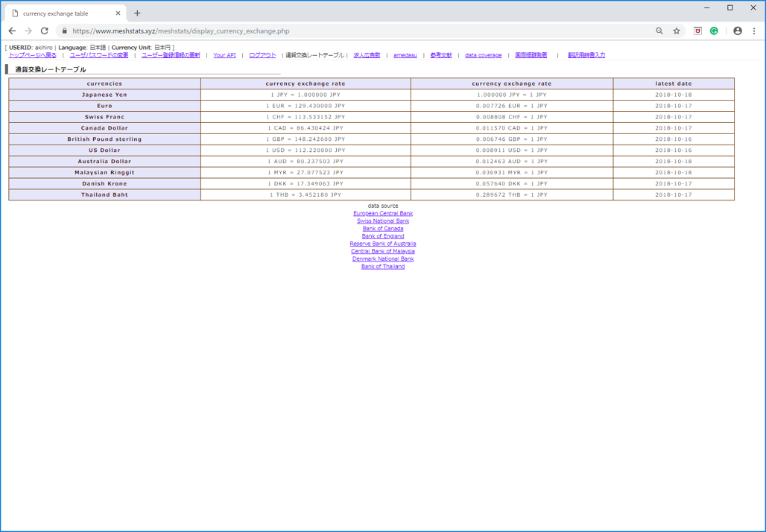Reload the currency exchange page
This screenshot has height=532, width=766.
(x=44, y=31)
